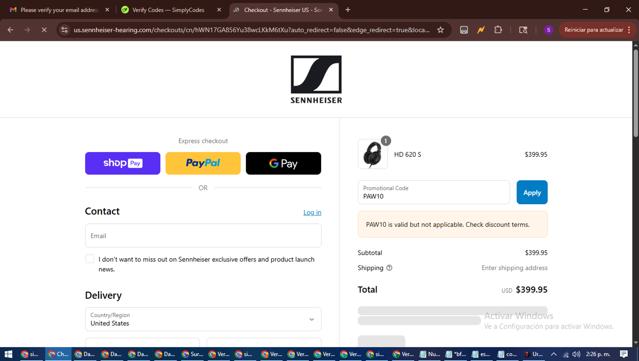Stop page loading with X button
The height and width of the screenshot is (361, 639).
(44, 30)
